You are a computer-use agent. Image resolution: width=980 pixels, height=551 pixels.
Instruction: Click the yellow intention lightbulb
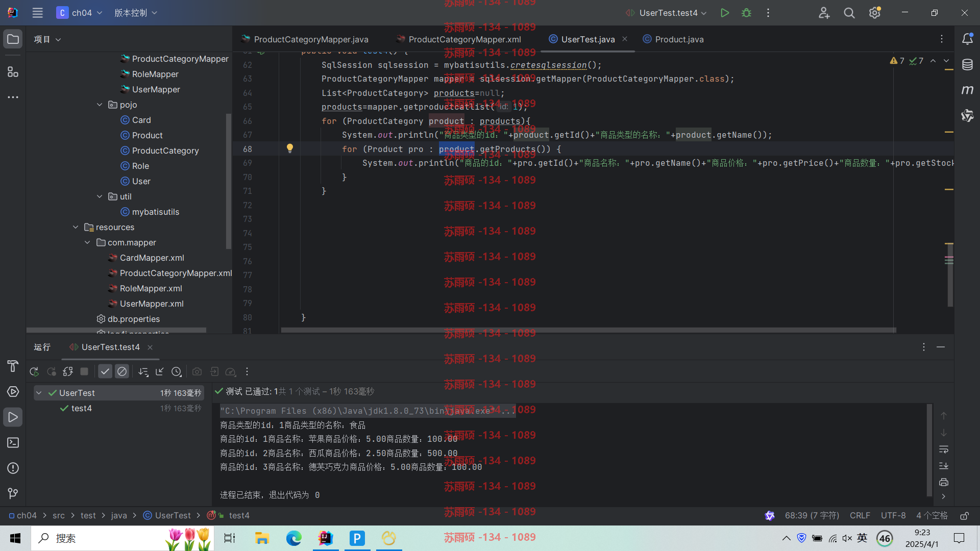[290, 148]
